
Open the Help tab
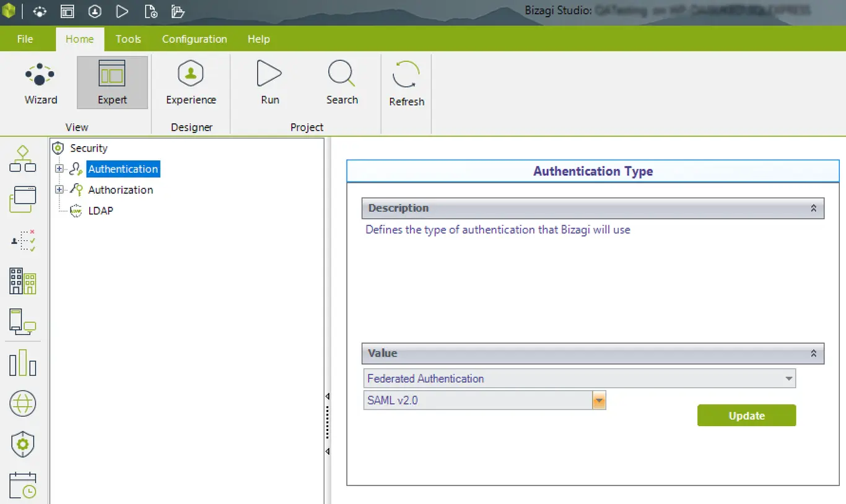(259, 39)
